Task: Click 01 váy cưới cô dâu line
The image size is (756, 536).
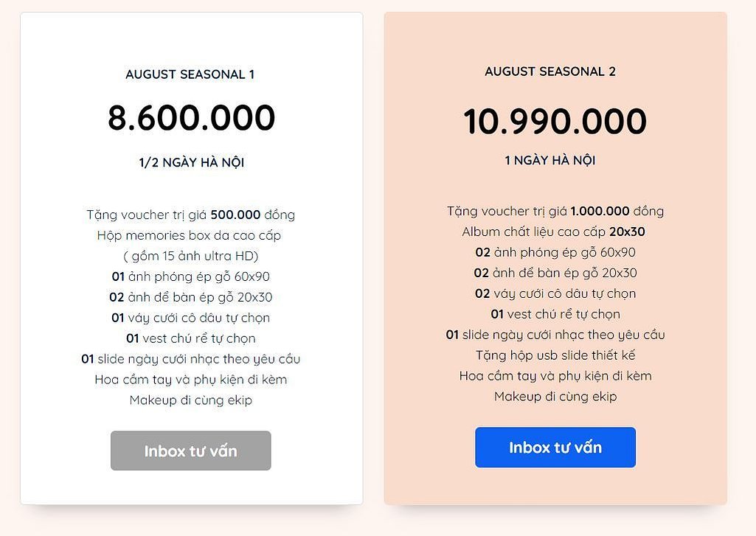Action: 191,318
